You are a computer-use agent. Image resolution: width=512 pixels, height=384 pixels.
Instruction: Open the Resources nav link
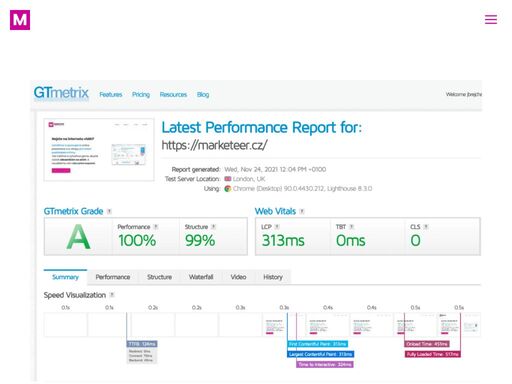[x=173, y=95]
